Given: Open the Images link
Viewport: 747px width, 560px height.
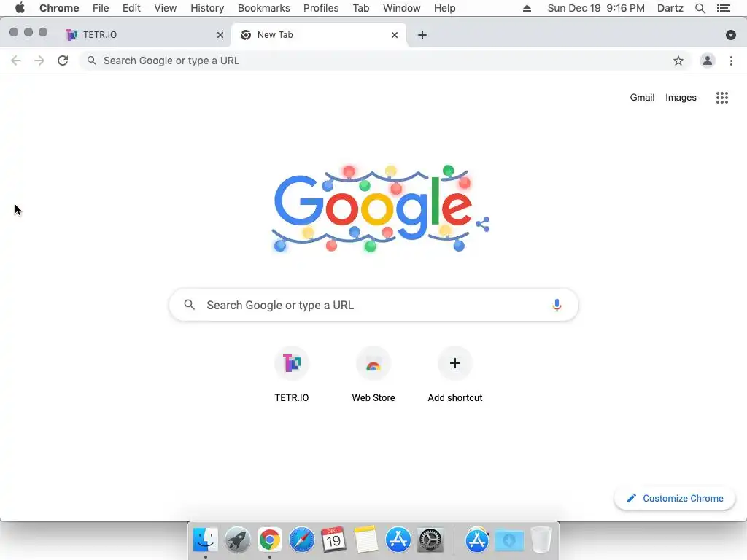Looking at the screenshot, I should coord(681,97).
